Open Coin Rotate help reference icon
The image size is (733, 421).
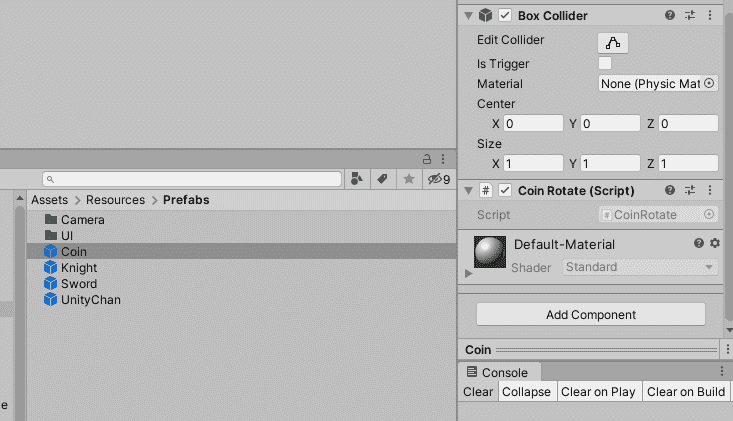click(669, 190)
